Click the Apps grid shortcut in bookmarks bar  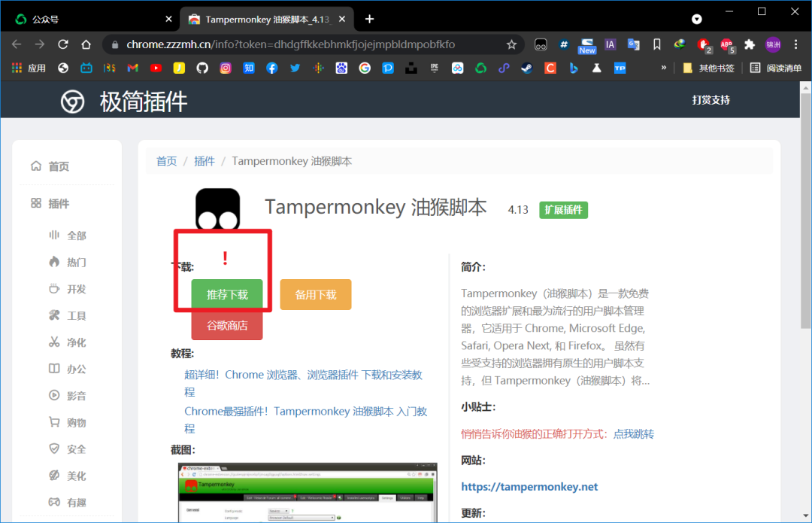(29, 68)
